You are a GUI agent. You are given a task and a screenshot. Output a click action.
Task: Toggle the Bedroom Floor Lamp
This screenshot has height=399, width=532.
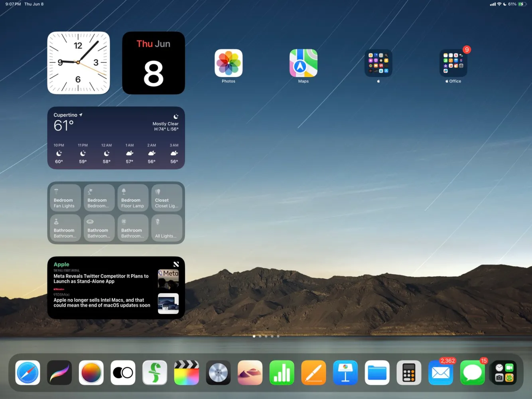pyautogui.click(x=132, y=197)
